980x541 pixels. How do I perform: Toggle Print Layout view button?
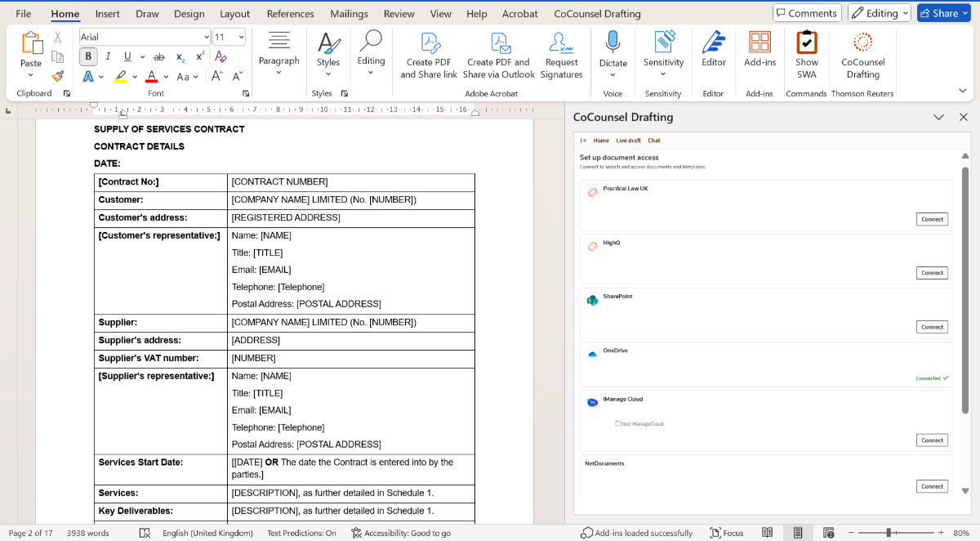point(798,533)
